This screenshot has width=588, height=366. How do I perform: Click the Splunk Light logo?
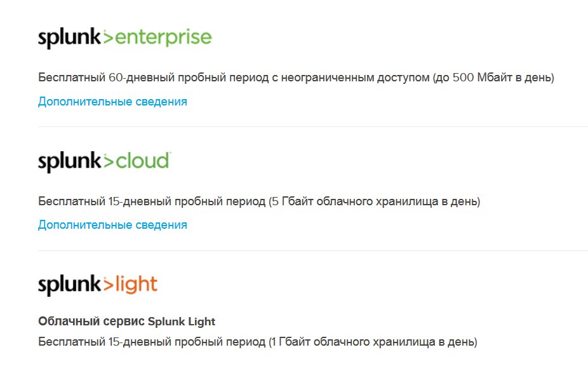pos(98,285)
